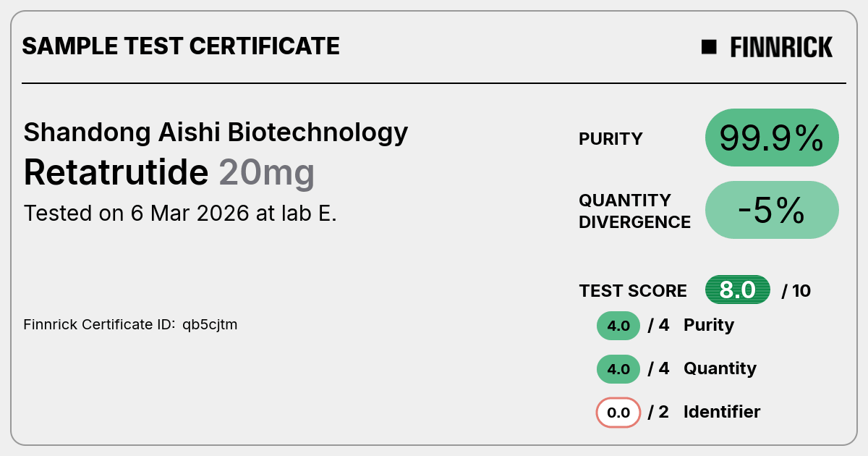Image resolution: width=868 pixels, height=456 pixels.
Task: Click the 8.0 test score badge
Action: [738, 290]
